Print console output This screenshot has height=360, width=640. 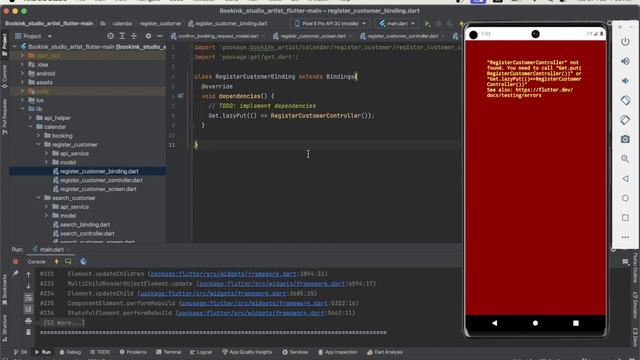[x=28, y=321]
